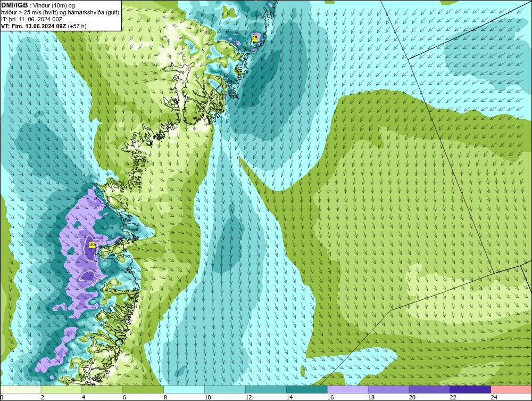Select the 16-18 m/s lavender swatch
532x401 pixels.
(x=348, y=389)
